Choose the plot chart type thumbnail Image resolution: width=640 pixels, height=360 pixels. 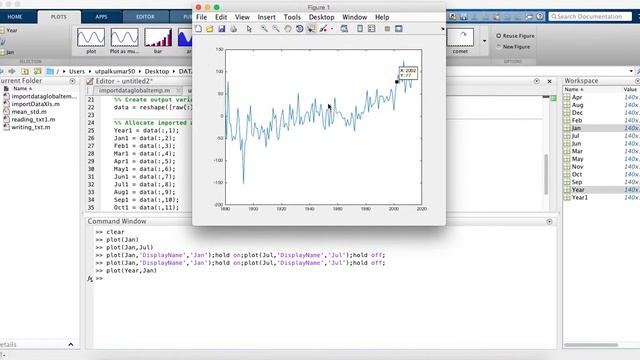pos(91,40)
